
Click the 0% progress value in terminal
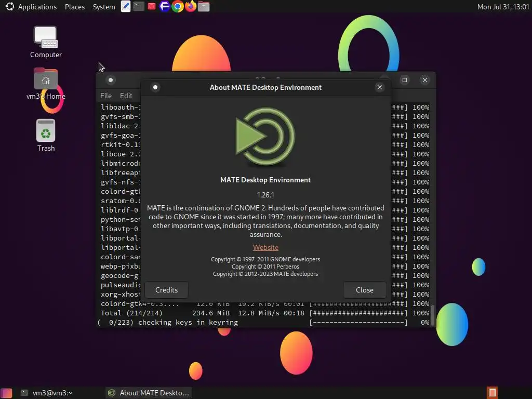pos(425,322)
